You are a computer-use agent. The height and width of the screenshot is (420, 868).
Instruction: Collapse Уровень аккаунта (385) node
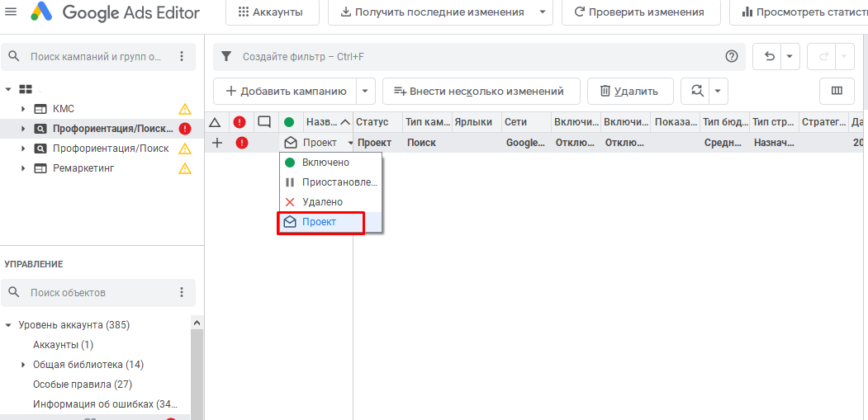[8, 325]
